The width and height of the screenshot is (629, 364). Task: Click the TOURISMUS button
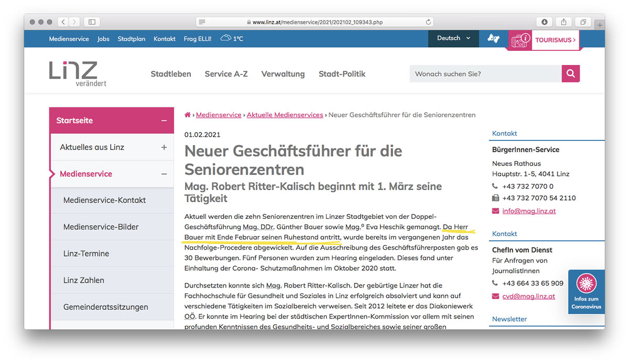[x=555, y=40]
